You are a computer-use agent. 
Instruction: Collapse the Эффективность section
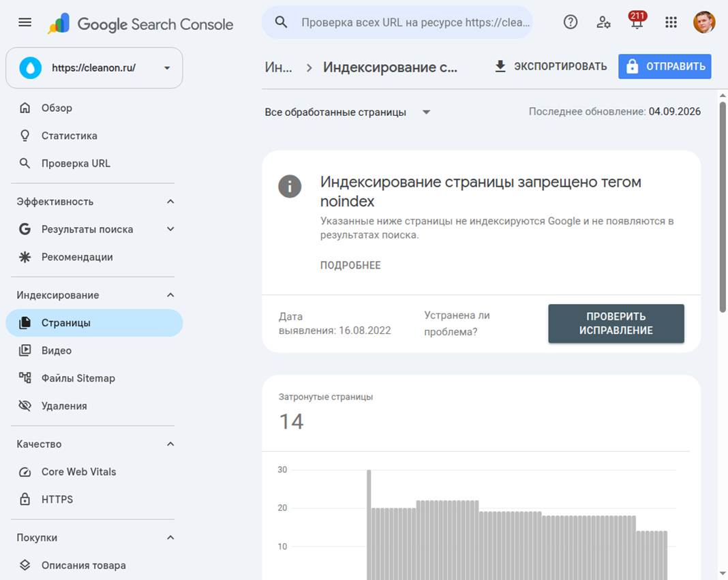click(170, 202)
